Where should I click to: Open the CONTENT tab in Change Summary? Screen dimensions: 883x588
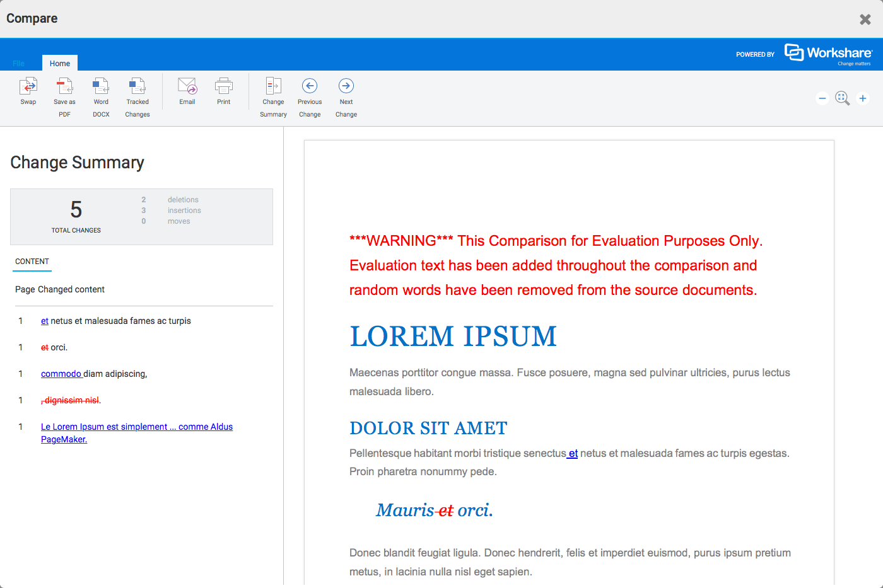pyautogui.click(x=32, y=262)
